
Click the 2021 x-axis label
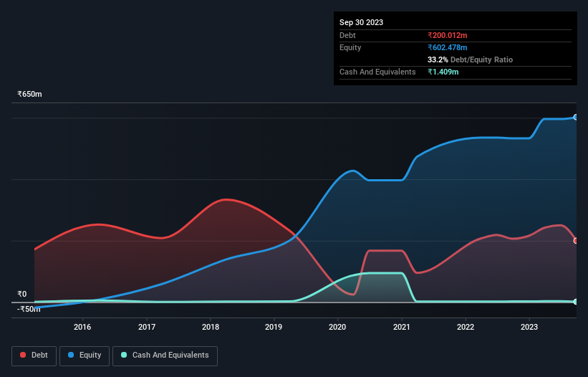[x=402, y=327]
